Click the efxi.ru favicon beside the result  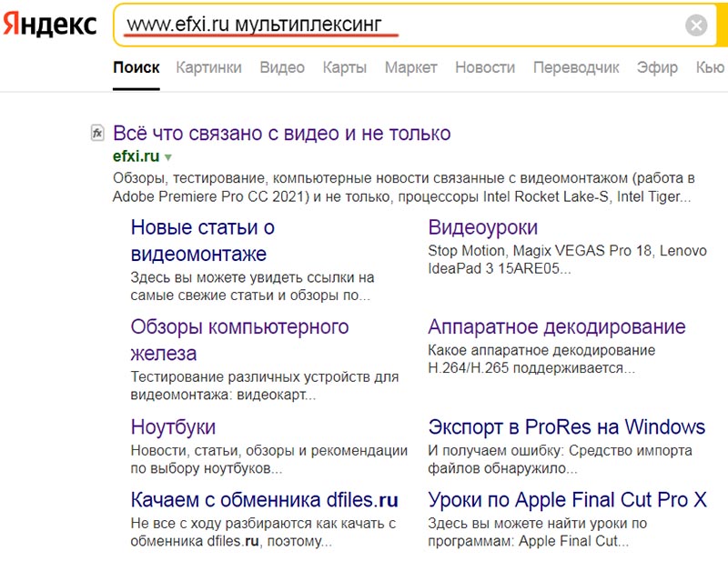click(x=97, y=133)
